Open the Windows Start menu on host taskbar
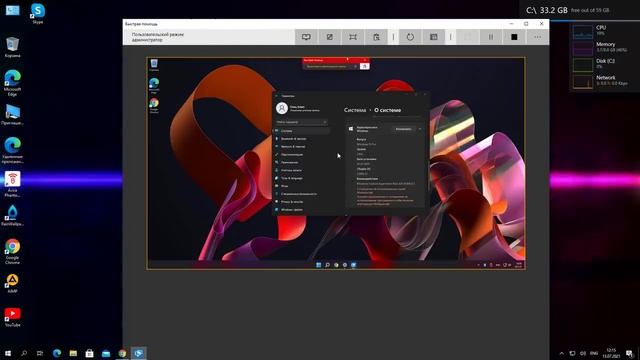Screen dimensions: 640x360 7,353
